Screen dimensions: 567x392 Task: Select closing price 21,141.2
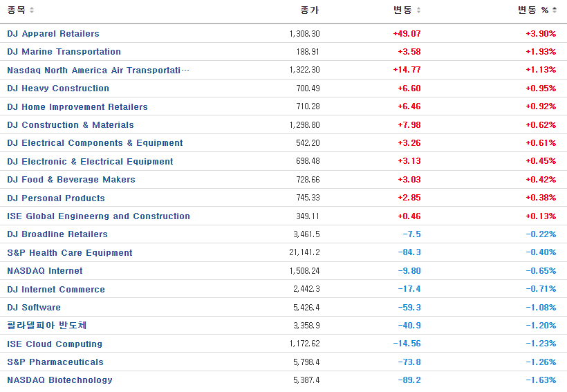point(304,252)
